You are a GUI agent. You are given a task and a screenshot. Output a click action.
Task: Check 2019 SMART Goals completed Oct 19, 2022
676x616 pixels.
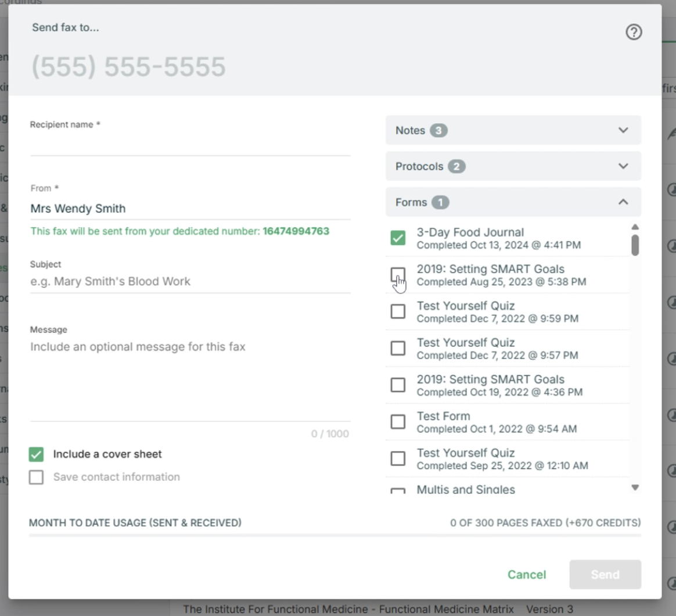pyautogui.click(x=398, y=385)
